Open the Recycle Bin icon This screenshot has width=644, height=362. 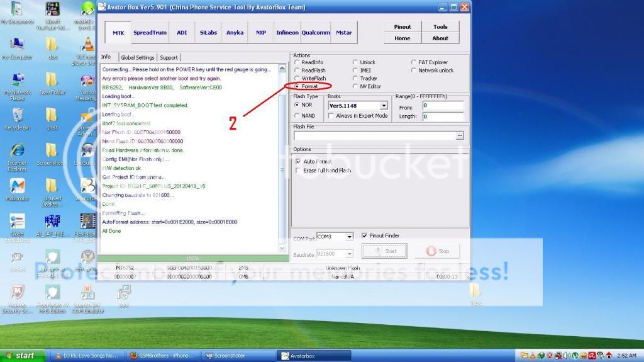(x=17, y=119)
